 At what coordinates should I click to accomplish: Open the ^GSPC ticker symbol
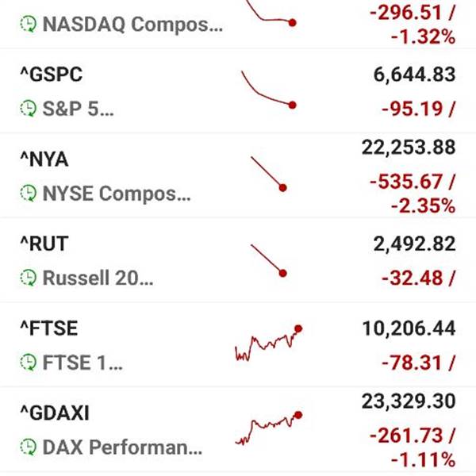pos(51,75)
